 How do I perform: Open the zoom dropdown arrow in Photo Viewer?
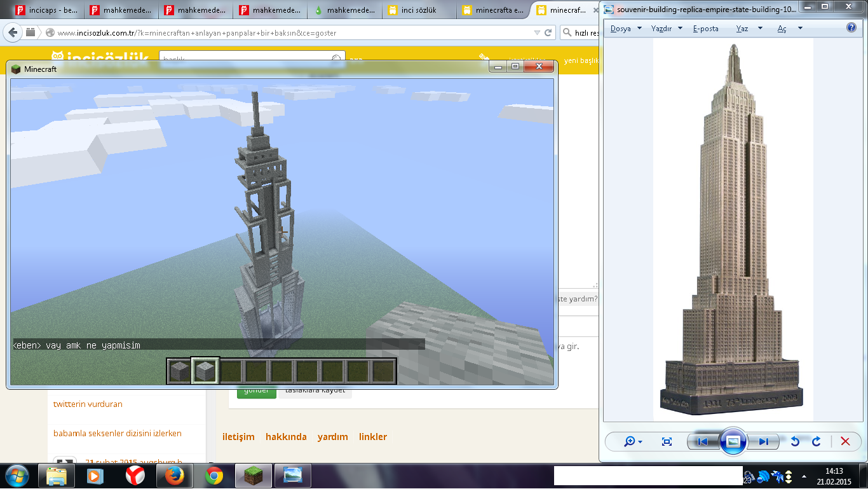pyautogui.click(x=640, y=442)
